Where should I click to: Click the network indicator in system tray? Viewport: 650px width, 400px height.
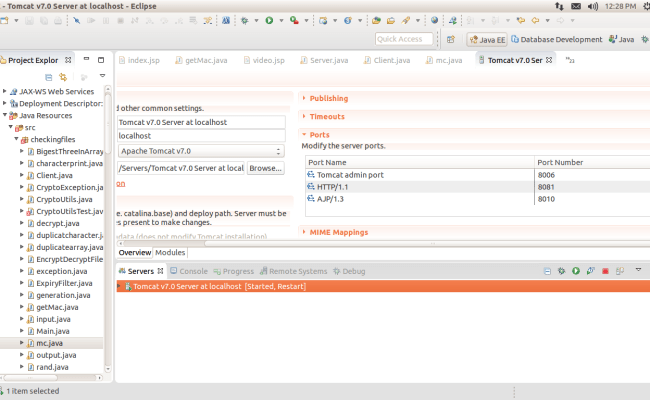(x=559, y=6)
